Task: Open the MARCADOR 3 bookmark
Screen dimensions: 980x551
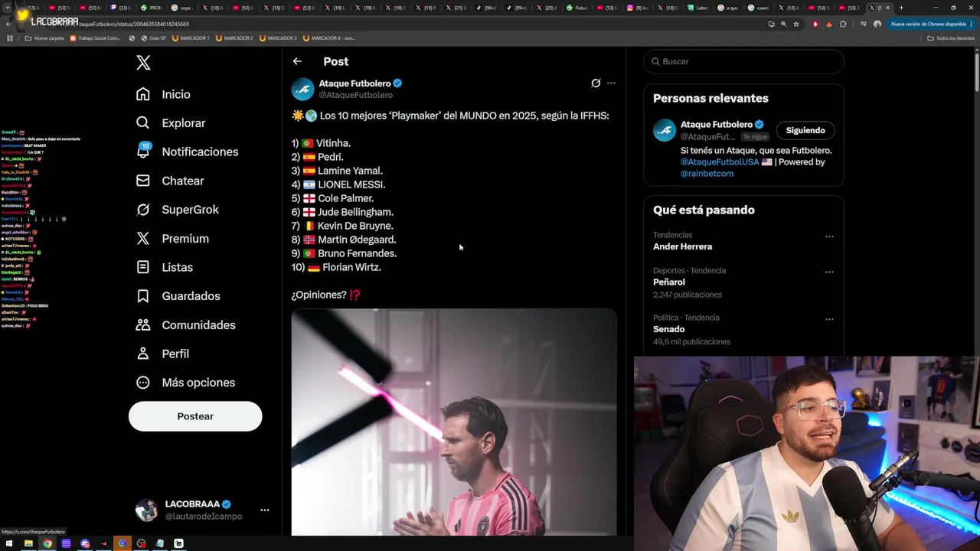Action: tap(278, 38)
